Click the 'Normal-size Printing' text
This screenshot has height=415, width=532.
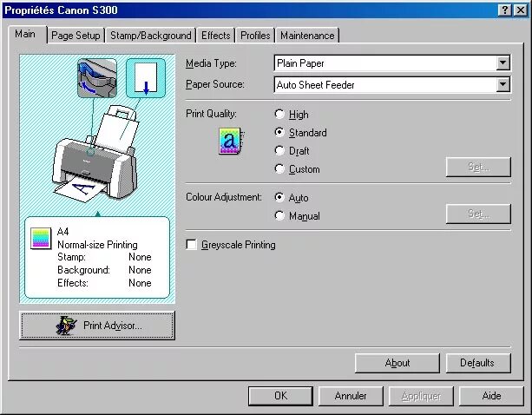tap(97, 245)
